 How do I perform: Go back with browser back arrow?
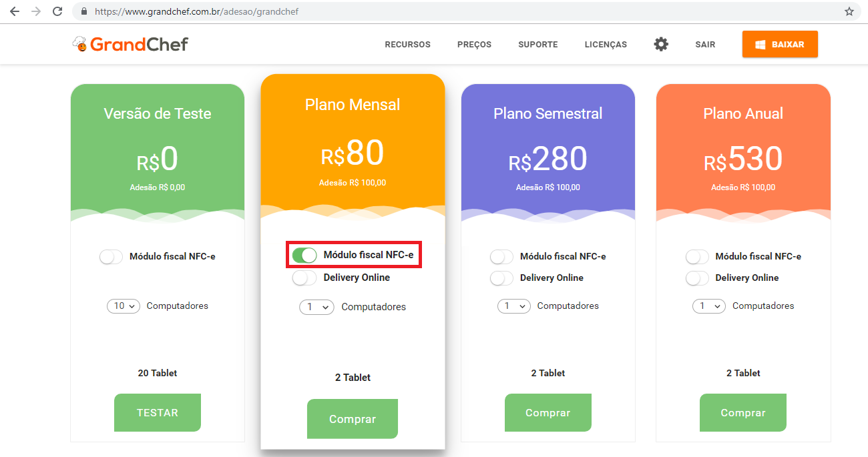tap(15, 11)
